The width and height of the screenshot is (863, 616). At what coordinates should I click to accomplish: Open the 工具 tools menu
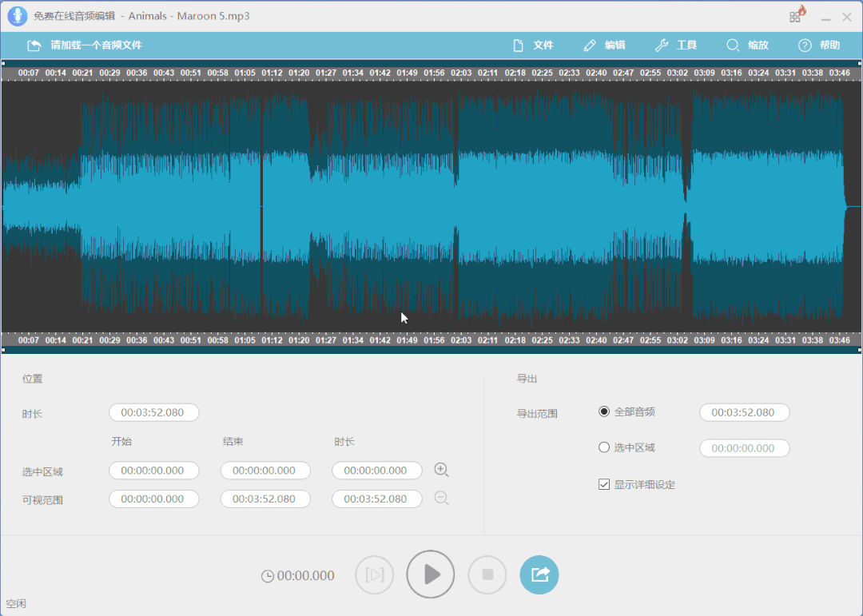[x=676, y=45]
